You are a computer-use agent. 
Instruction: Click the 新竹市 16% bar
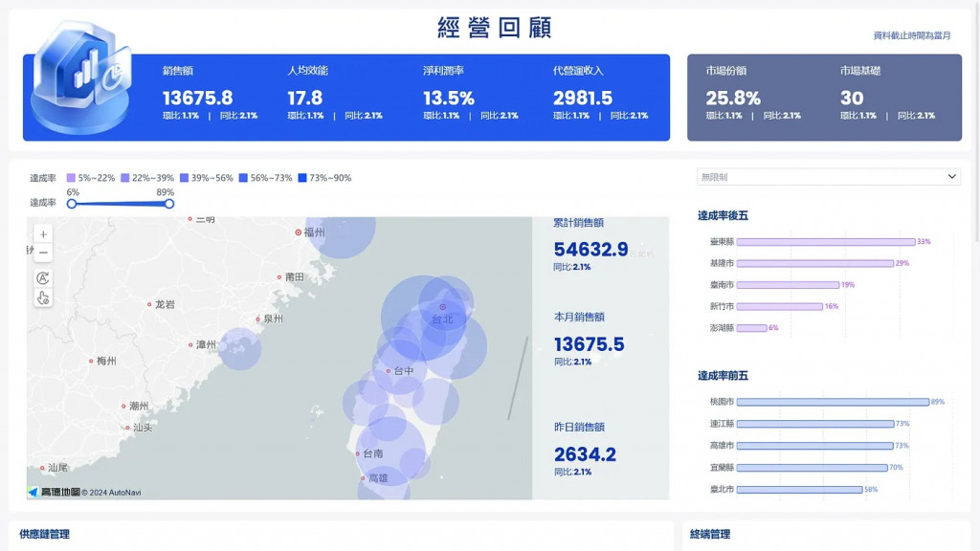tap(779, 307)
